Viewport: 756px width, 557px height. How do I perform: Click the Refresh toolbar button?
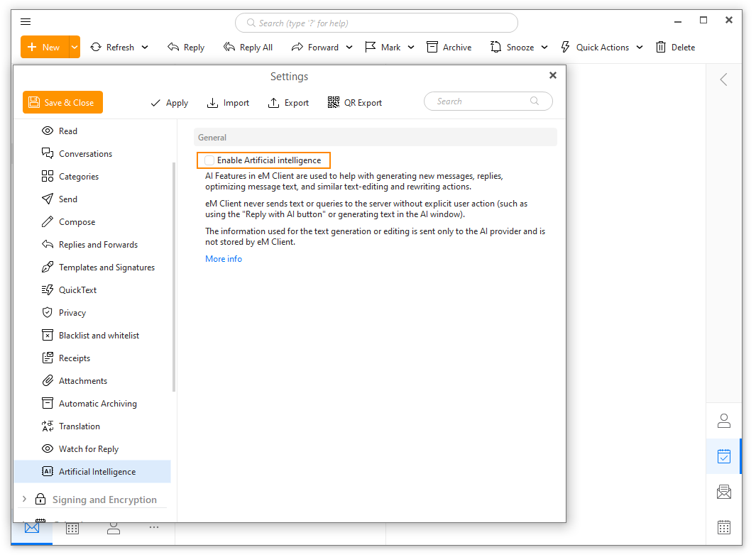click(x=112, y=48)
